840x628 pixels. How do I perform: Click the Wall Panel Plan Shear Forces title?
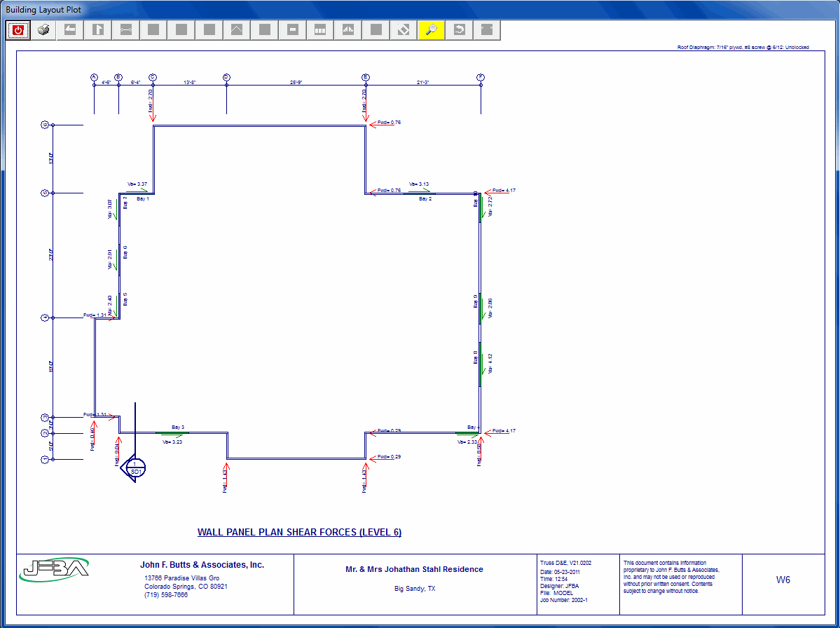(x=299, y=532)
